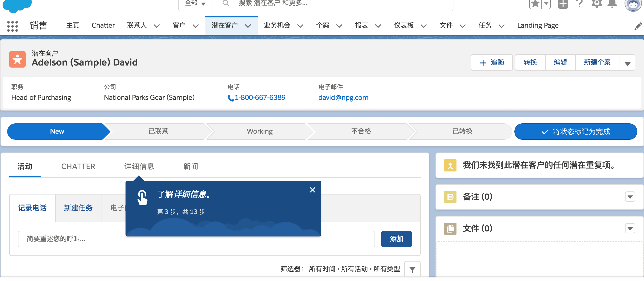Switch to the 详细信息 tab
Viewport: 644px width, 281px height.
pyautogui.click(x=139, y=167)
